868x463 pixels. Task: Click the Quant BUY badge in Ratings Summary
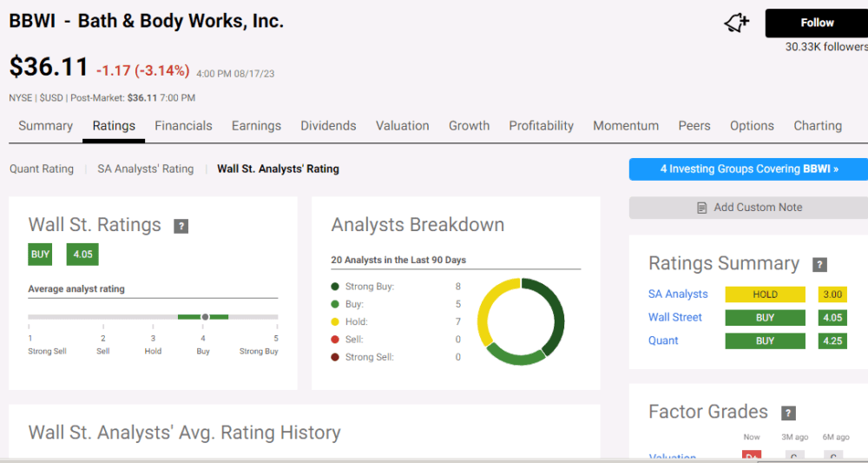tap(765, 341)
